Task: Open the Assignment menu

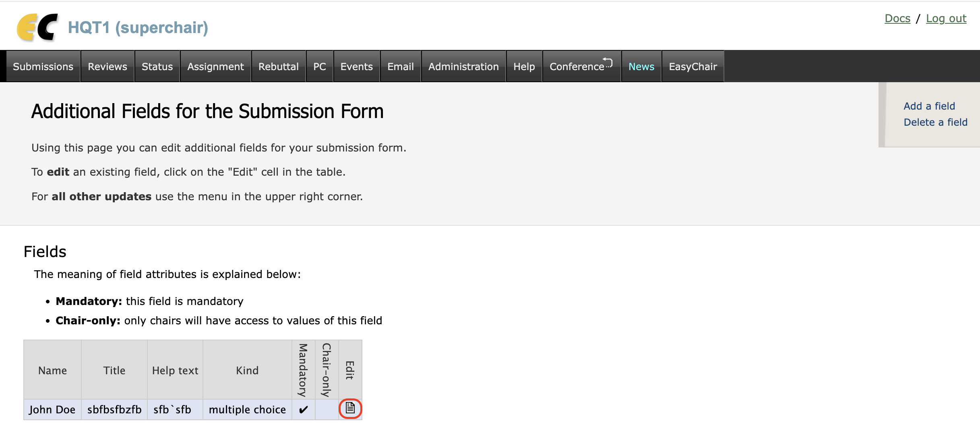Action: 215,66
